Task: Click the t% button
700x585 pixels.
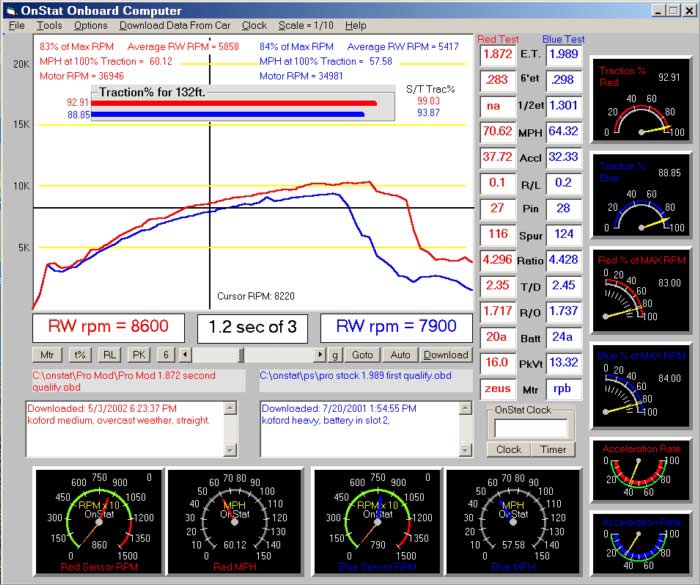Action: tap(80, 355)
